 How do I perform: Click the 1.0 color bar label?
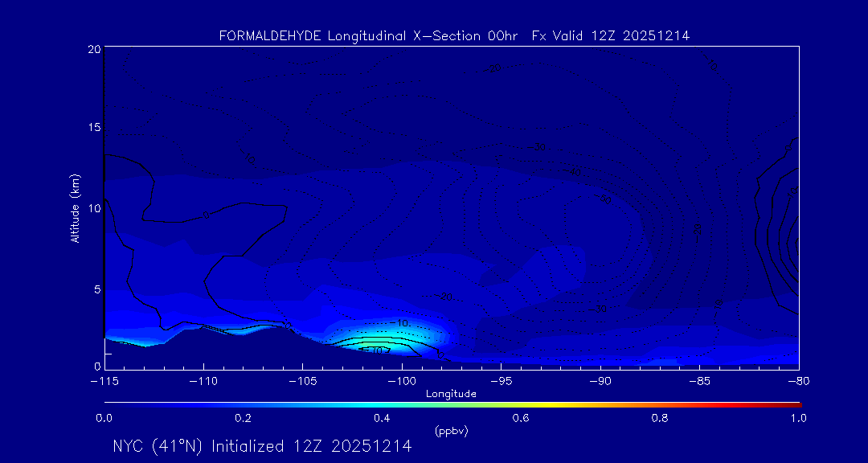(798, 418)
